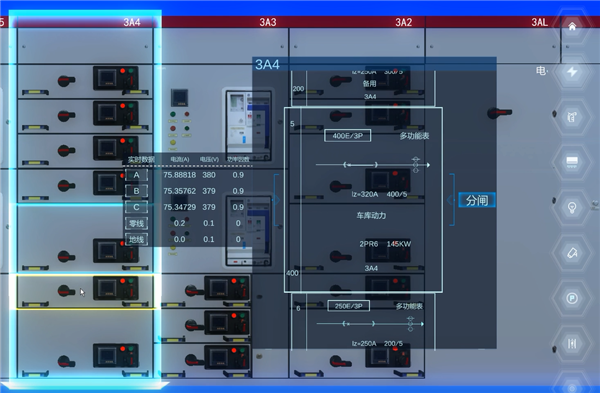Screen dimensions: 600x393
Task: Select the light bulb lighting icon
Action: coord(572,207)
